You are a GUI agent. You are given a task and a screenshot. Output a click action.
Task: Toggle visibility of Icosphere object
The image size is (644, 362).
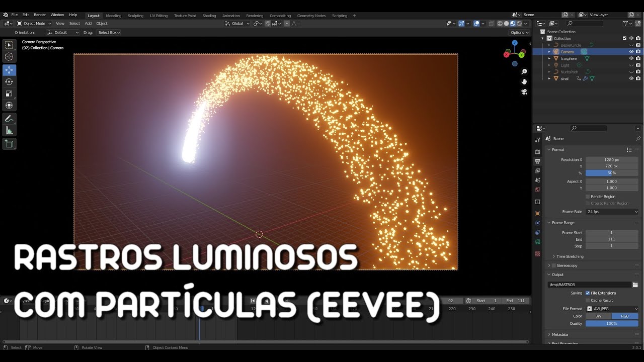click(x=631, y=58)
